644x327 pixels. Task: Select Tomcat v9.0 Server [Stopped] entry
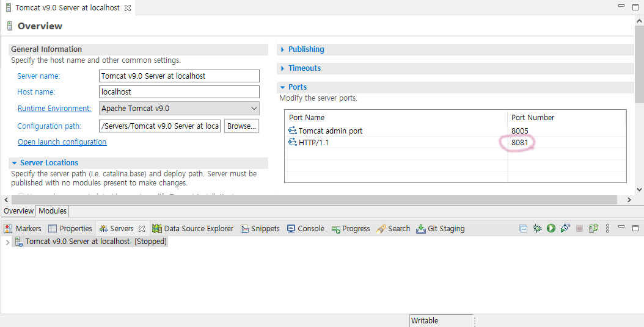pos(90,242)
